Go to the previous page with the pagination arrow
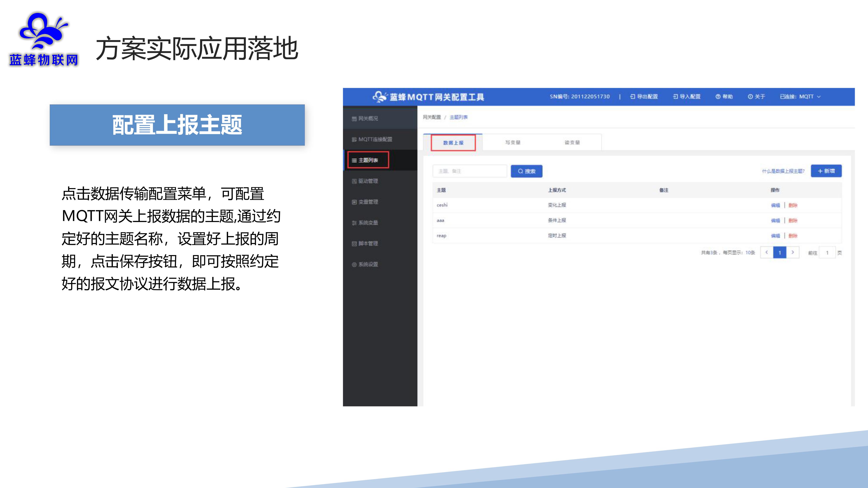 pos(767,252)
